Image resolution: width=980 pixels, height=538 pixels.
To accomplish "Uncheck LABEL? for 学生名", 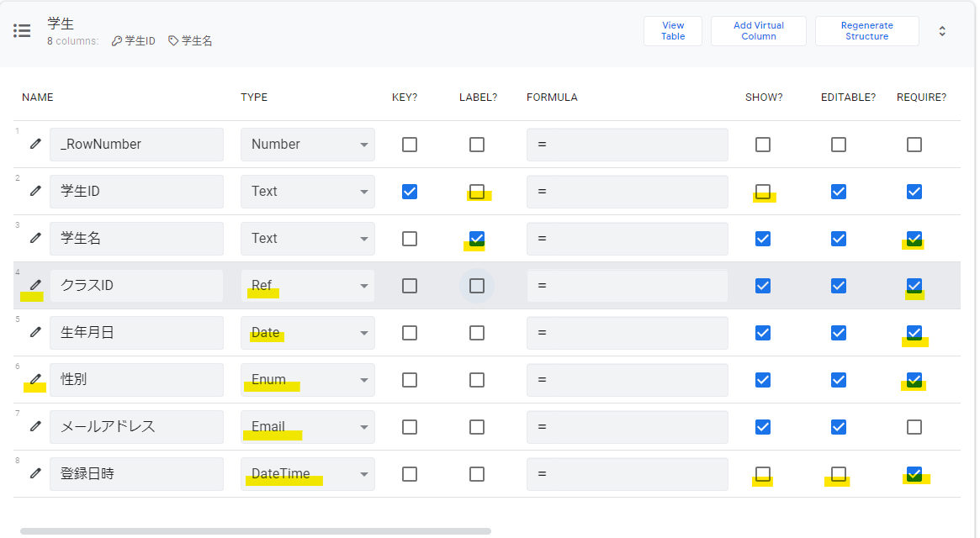I will 477,239.
